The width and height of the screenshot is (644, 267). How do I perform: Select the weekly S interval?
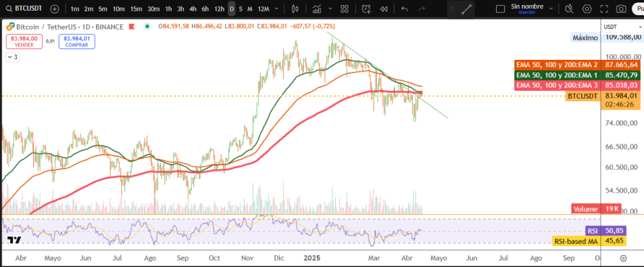tap(241, 9)
